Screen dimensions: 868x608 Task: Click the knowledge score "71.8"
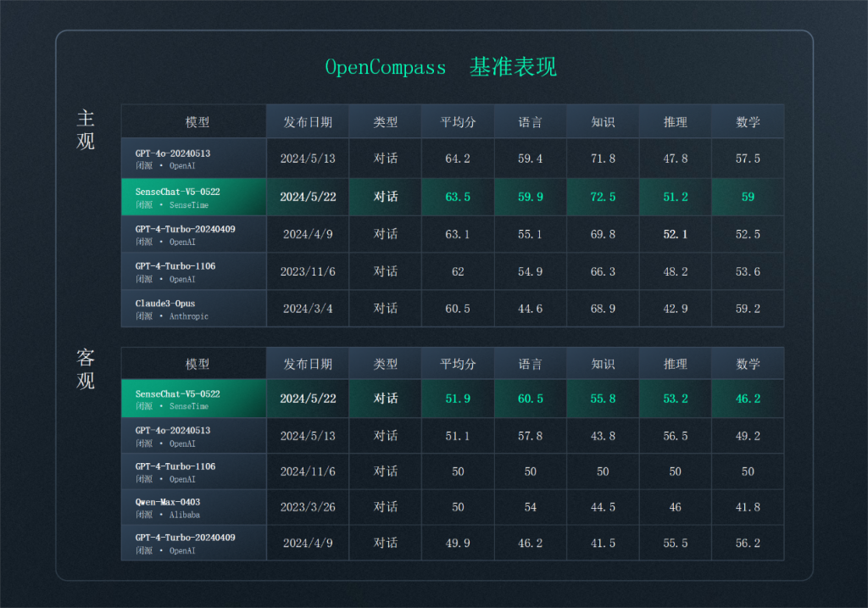pyautogui.click(x=603, y=159)
